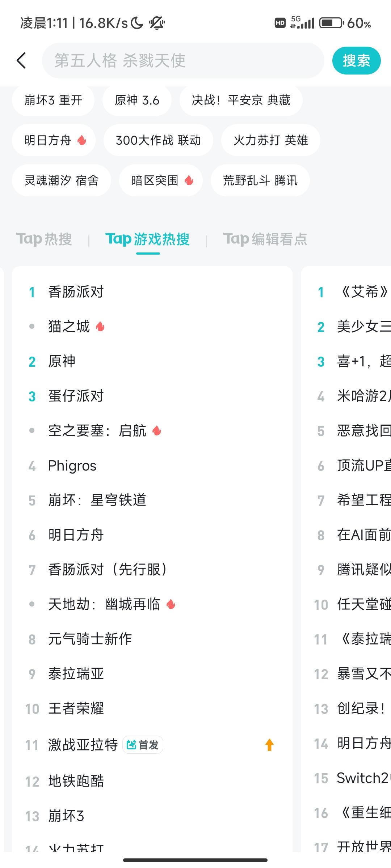Tap the flame icon beside 空之要塞：启航
The image size is (391, 868).
(x=157, y=430)
